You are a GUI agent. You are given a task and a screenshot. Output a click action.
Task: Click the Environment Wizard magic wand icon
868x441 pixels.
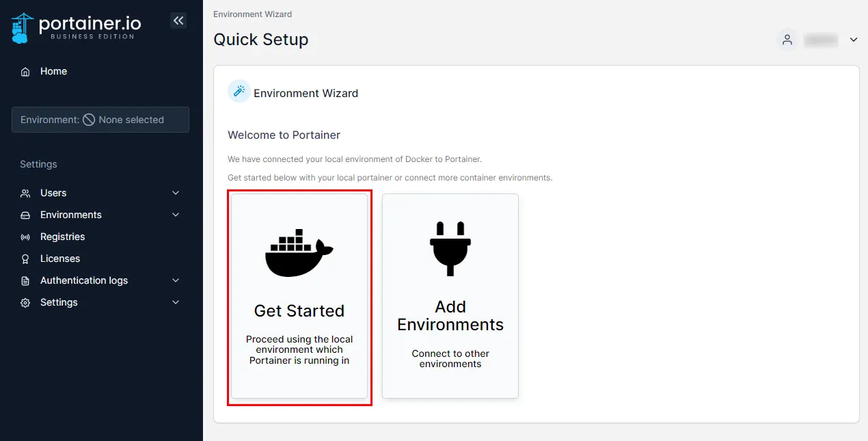[239, 90]
